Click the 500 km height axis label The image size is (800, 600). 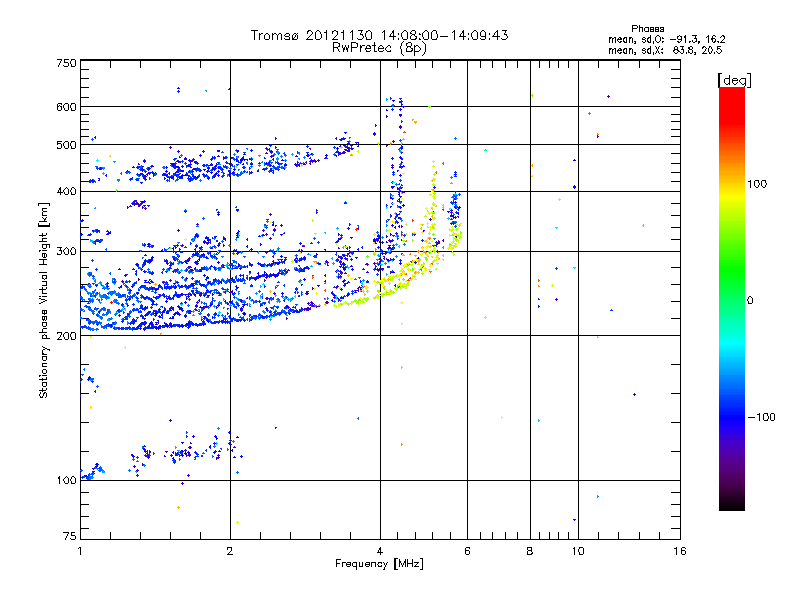[67, 145]
